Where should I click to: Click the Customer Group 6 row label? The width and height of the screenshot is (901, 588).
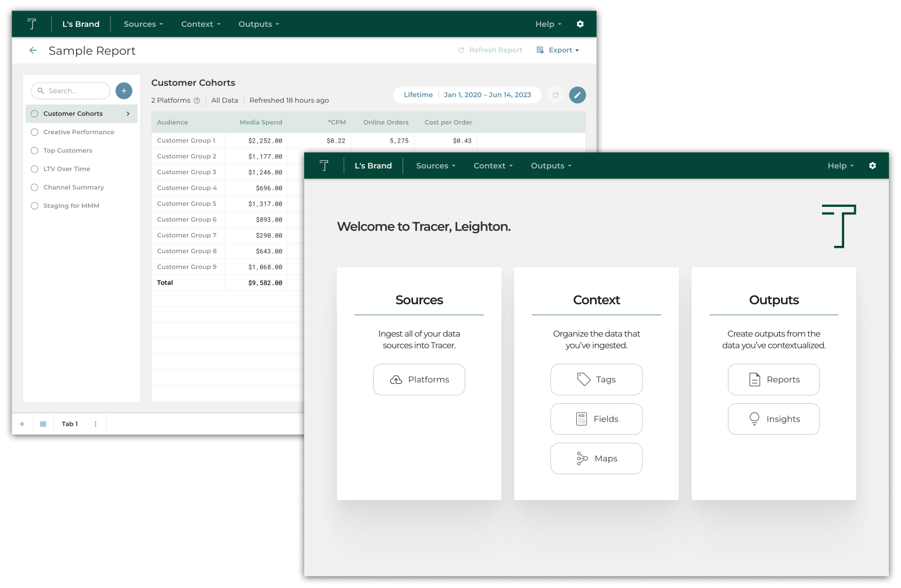[187, 220]
